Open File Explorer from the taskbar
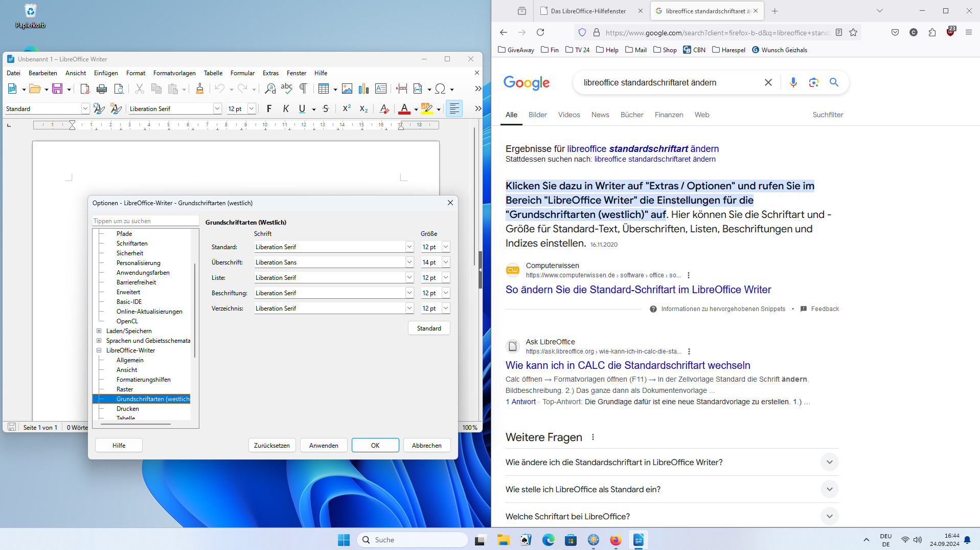980x550 pixels. tap(504, 540)
